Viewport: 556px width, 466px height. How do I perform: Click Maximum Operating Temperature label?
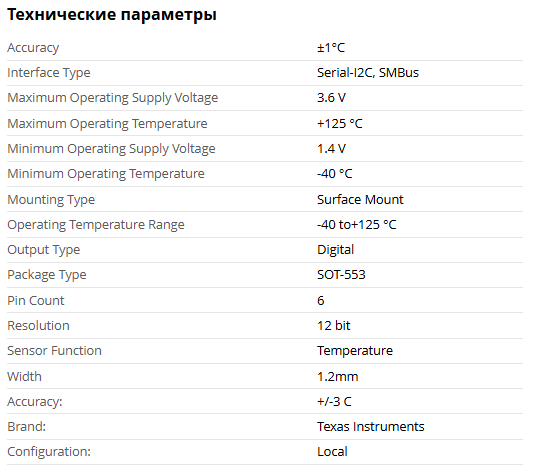107,124
